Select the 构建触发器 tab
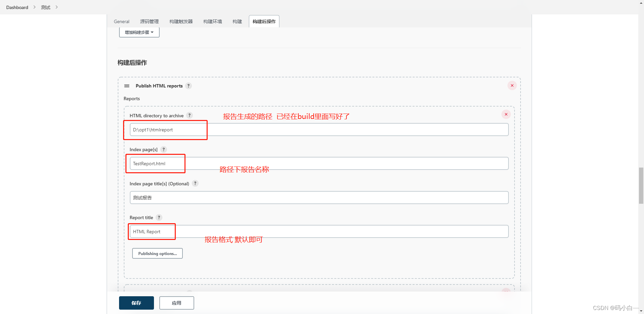This screenshot has height=314, width=644. coord(181,21)
